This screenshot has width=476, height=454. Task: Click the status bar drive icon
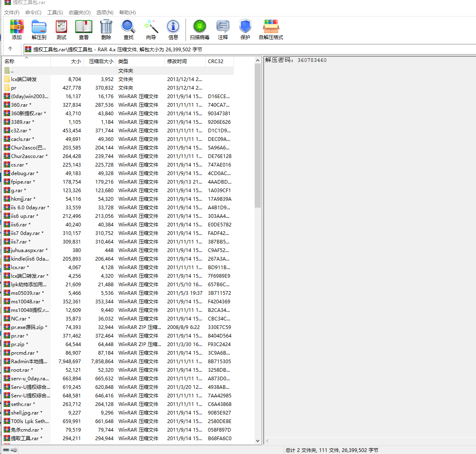[x=6, y=450]
